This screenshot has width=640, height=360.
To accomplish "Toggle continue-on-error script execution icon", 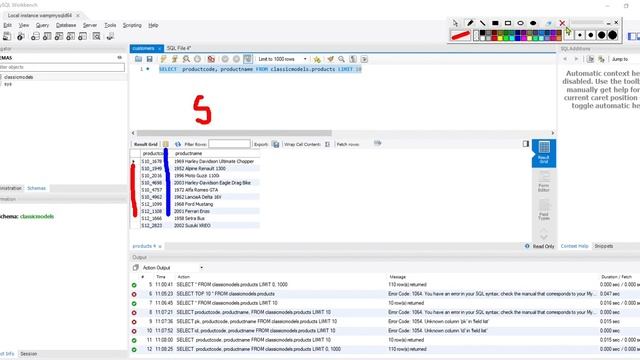I will click(x=211, y=59).
